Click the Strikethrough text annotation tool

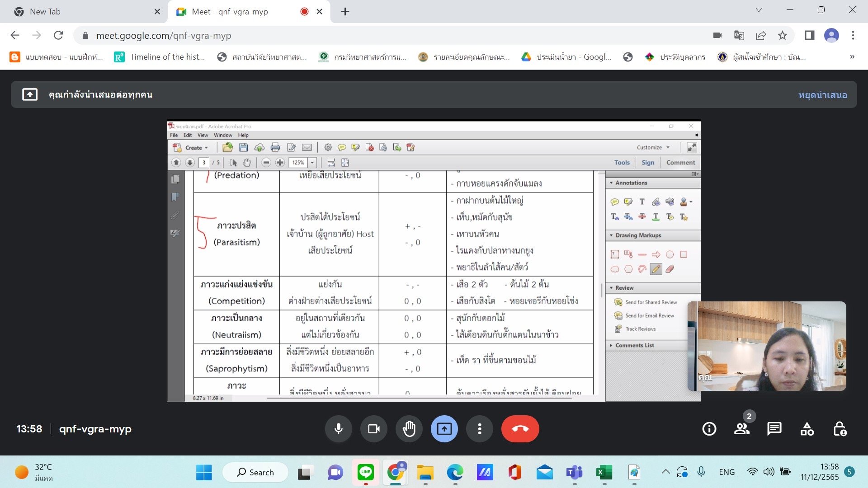(642, 217)
